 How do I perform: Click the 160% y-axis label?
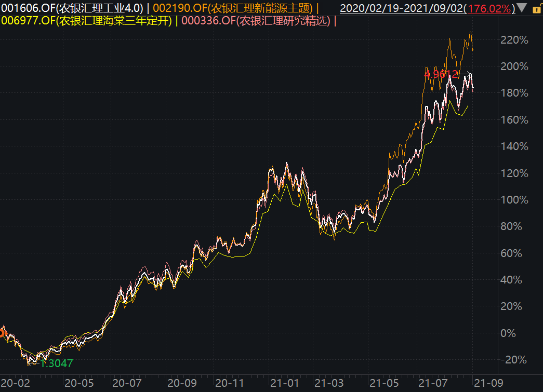click(514, 120)
